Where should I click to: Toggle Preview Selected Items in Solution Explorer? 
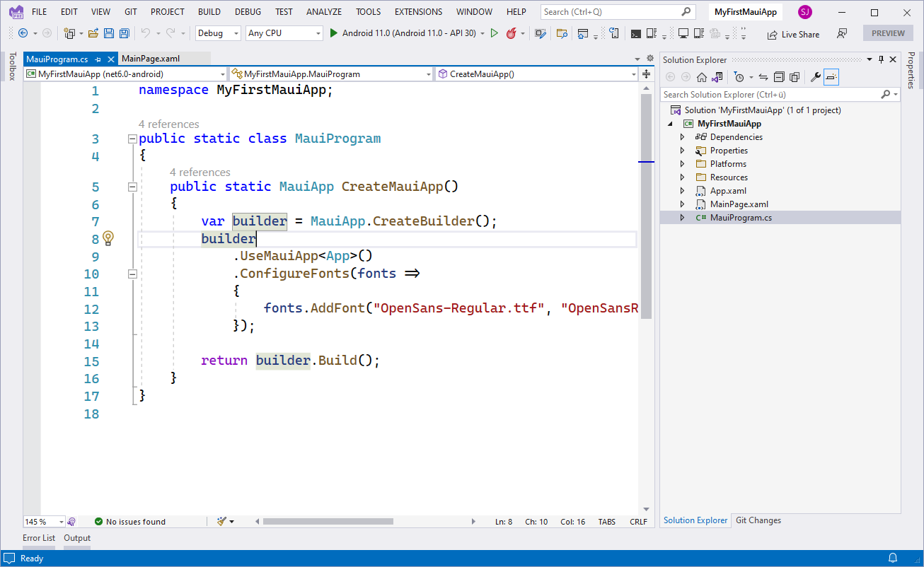[x=831, y=77]
